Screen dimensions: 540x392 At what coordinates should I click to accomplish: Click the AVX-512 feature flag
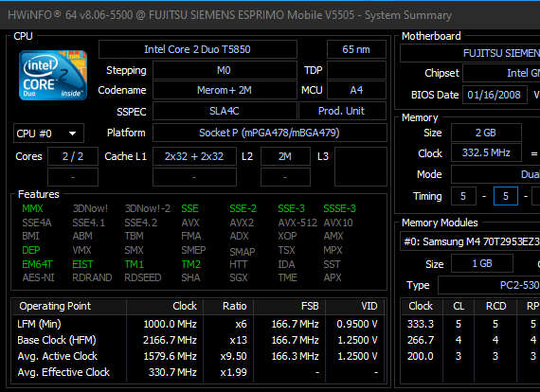(x=297, y=223)
